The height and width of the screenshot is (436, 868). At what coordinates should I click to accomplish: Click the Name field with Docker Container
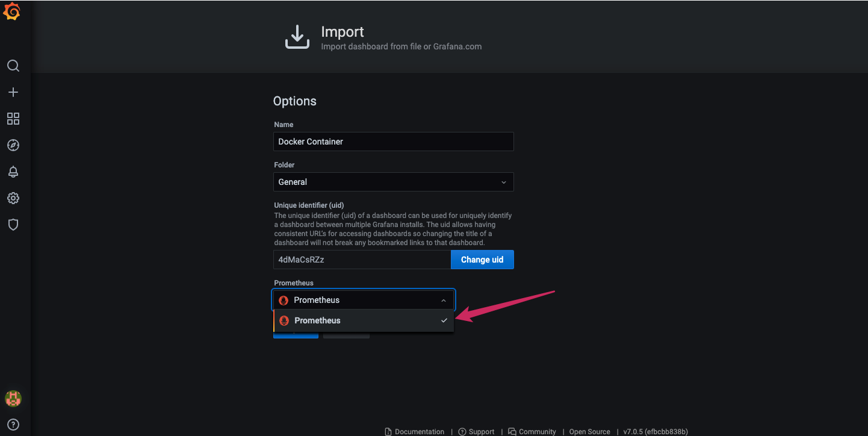[393, 142]
